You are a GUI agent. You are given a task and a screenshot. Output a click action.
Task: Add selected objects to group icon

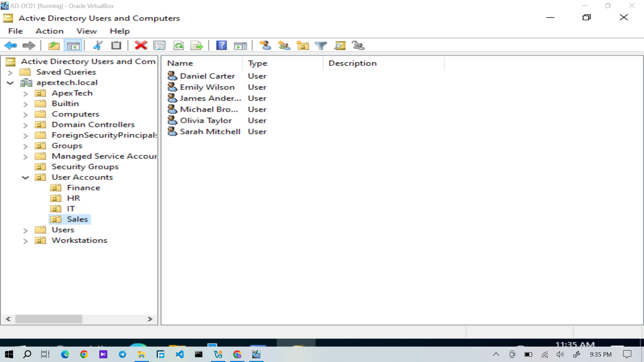pyautogui.click(x=358, y=45)
